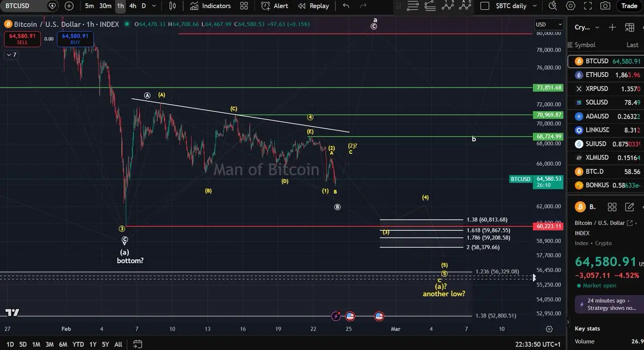Take a chart snapshot camera icon
The width and height of the screenshot is (644, 350).
[605, 6]
